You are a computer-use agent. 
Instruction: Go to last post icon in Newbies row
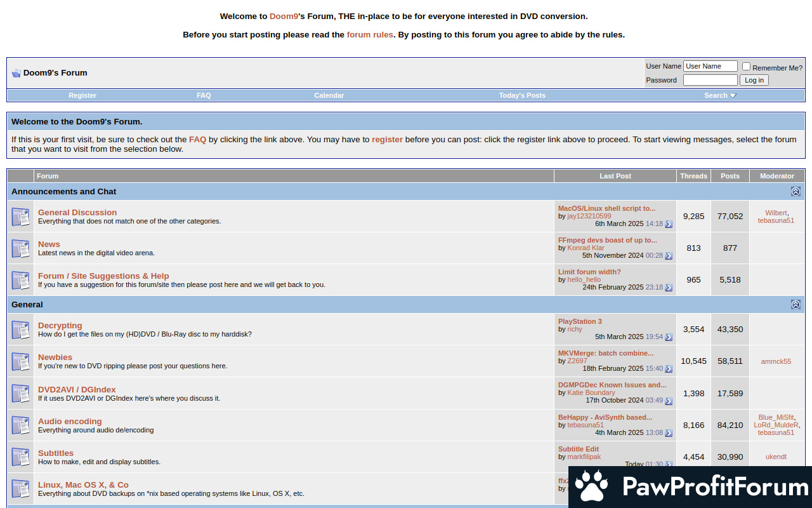tap(669, 369)
